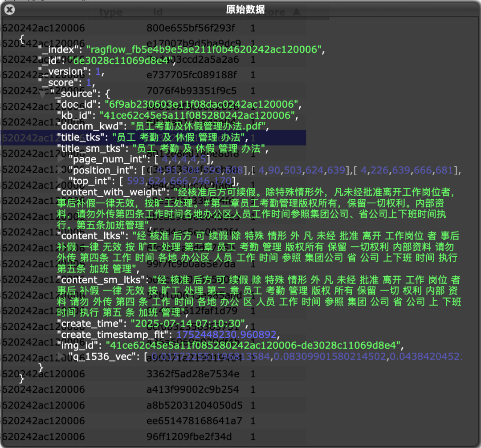The height and width of the screenshot is (448, 481).
Task: Expand the position_int array
Action: (61, 170)
